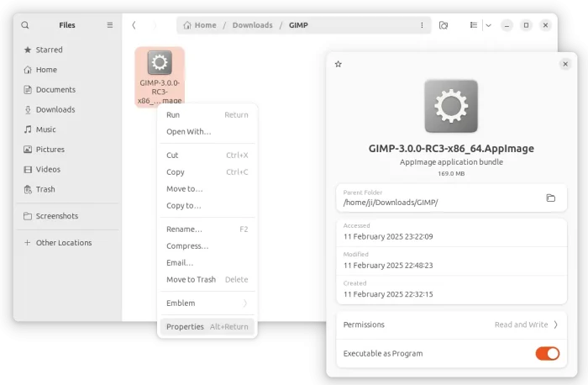This screenshot has width=588, height=385.
Task: Open Home in the sidebar
Action: (x=66, y=70)
